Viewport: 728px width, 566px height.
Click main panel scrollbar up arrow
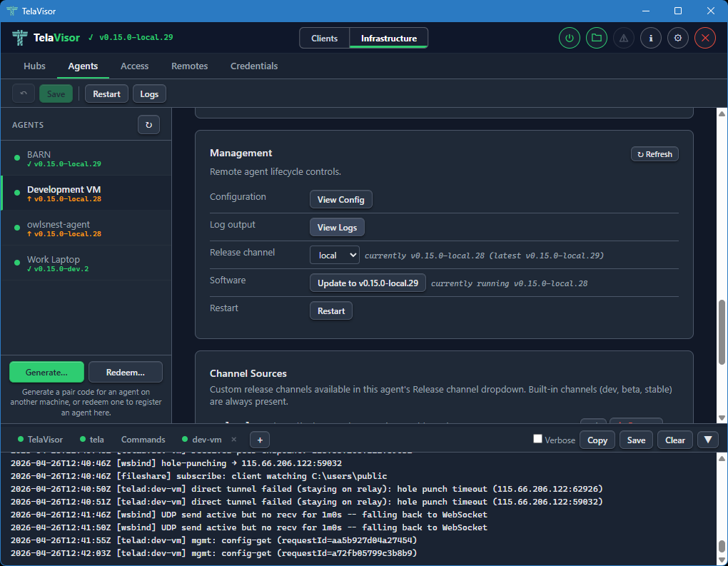722,113
